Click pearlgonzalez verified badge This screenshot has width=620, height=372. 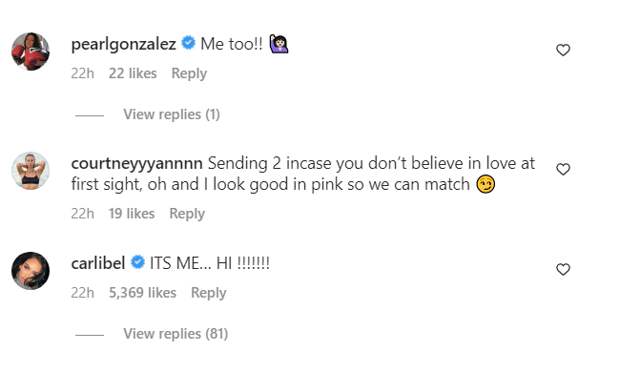click(x=188, y=43)
